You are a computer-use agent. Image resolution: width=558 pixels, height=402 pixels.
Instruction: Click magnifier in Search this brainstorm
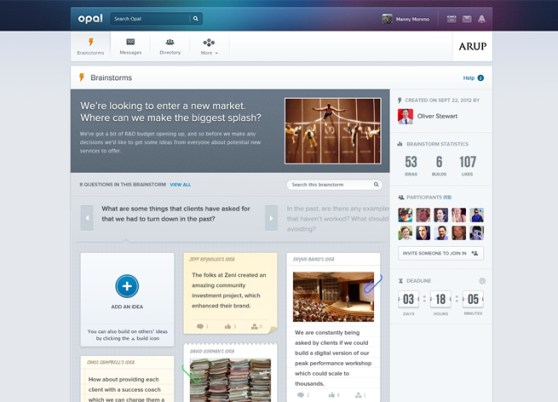[x=376, y=184]
